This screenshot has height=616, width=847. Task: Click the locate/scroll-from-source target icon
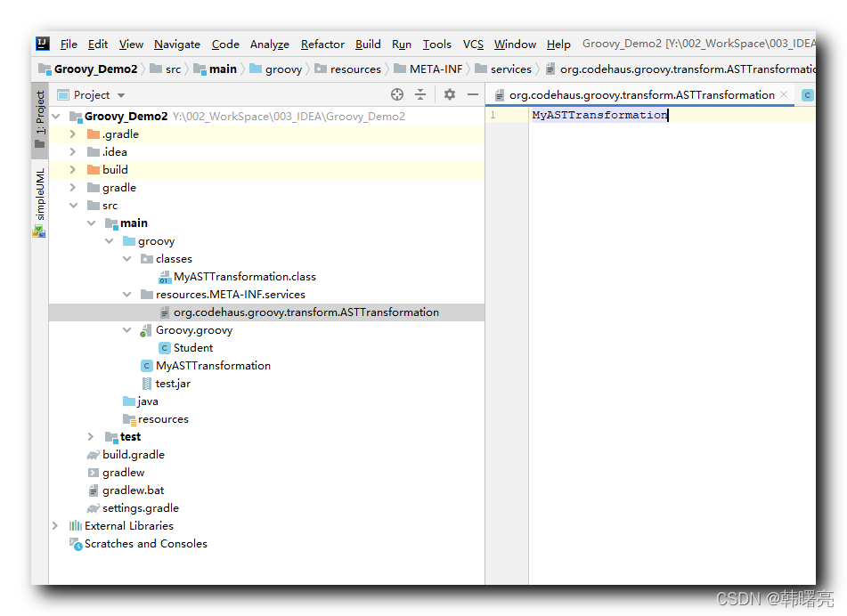[x=397, y=94]
